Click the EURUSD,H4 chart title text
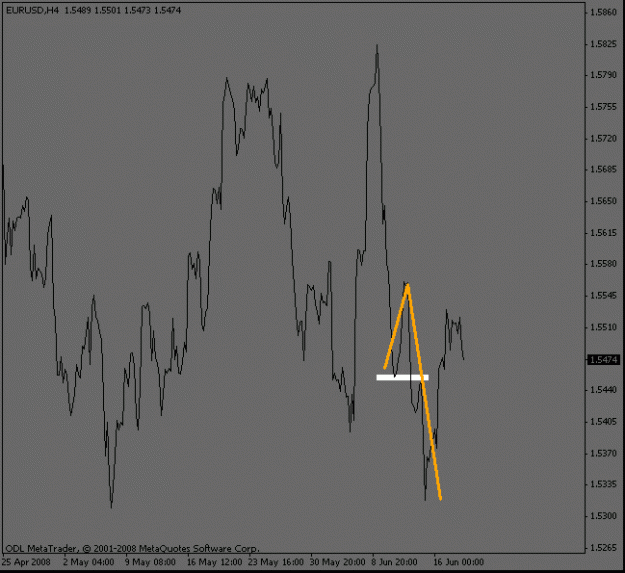Viewport: 625px width, 573px height. pyautogui.click(x=93, y=11)
